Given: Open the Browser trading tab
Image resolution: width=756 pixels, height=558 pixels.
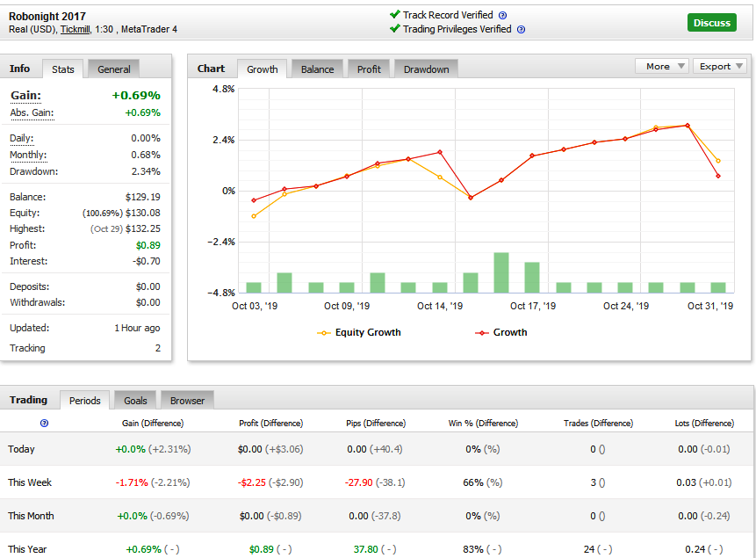Looking at the screenshot, I should click(x=187, y=401).
